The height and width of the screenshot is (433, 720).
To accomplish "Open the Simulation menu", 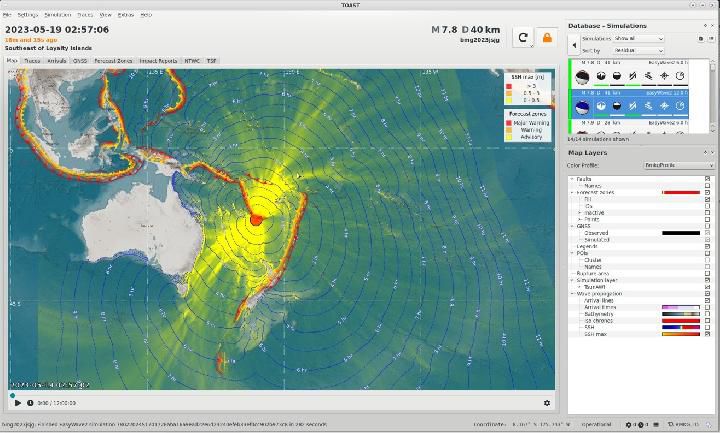I will pyautogui.click(x=57, y=15).
